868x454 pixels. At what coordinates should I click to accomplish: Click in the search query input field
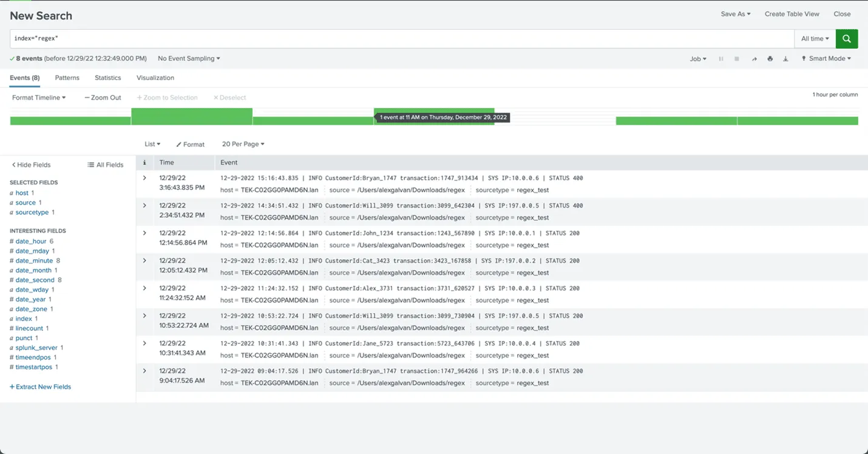pos(401,38)
